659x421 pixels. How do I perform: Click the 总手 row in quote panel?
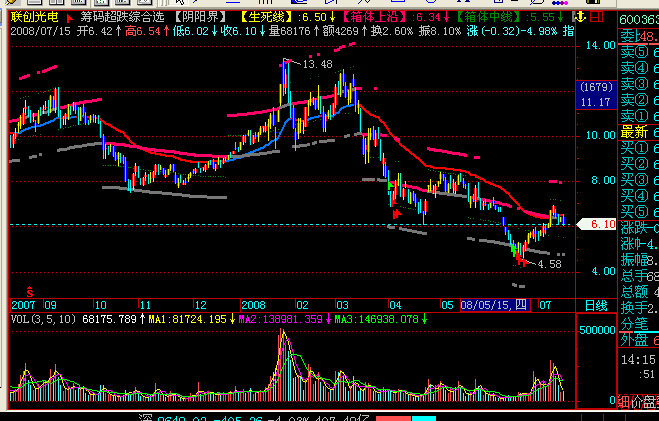point(639,276)
